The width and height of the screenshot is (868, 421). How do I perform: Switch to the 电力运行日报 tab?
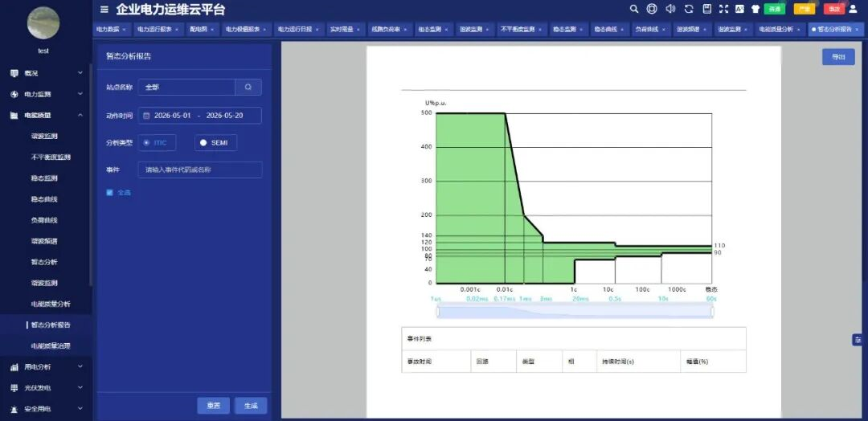pyautogui.click(x=298, y=29)
